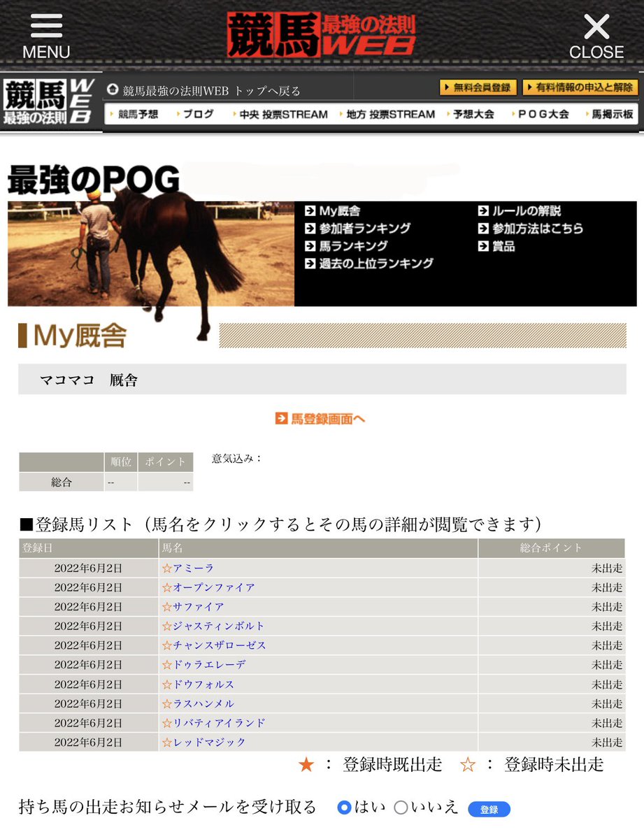Screen dimensions: 644x839
Task: Click the 無料会員登録 button
Action: [478, 87]
